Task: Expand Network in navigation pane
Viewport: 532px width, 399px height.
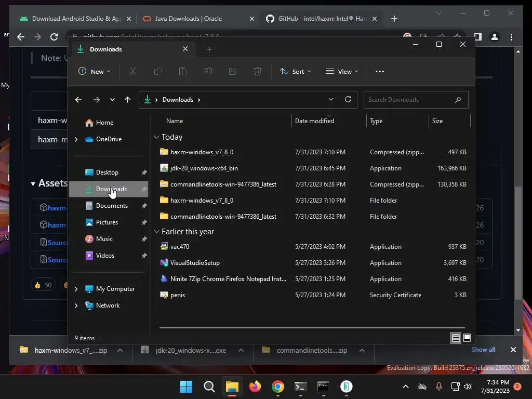Action: 76,305
